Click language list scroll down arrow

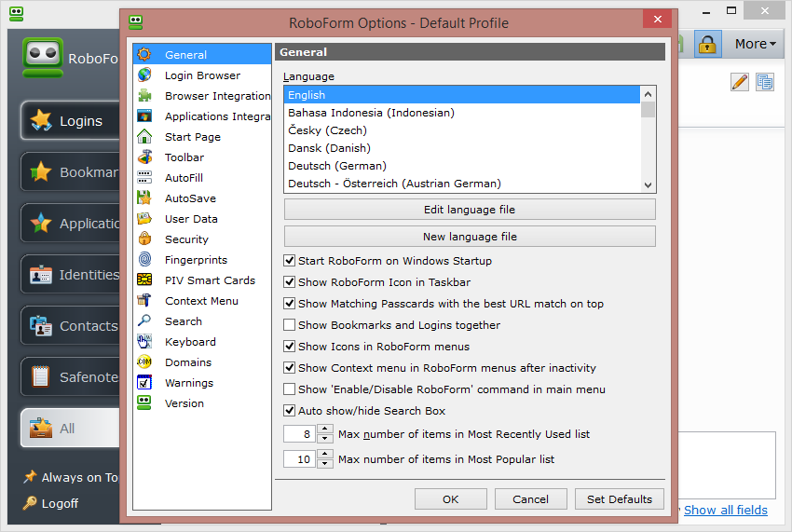(x=649, y=185)
